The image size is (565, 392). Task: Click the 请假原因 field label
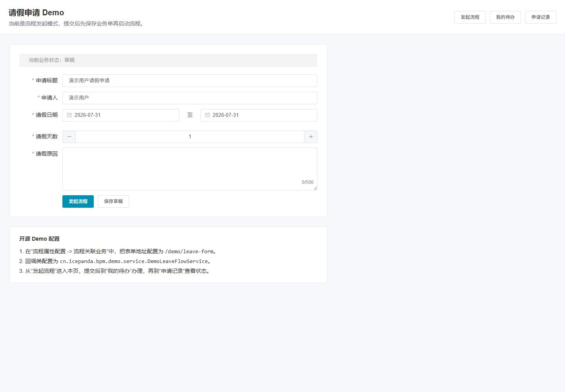tap(47, 154)
